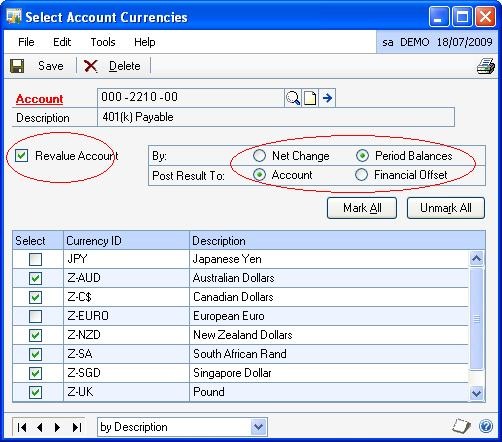Screen dimensions: 502x442
Task: Click the 'New Zealand Dollars' cell
Action: pos(329,335)
